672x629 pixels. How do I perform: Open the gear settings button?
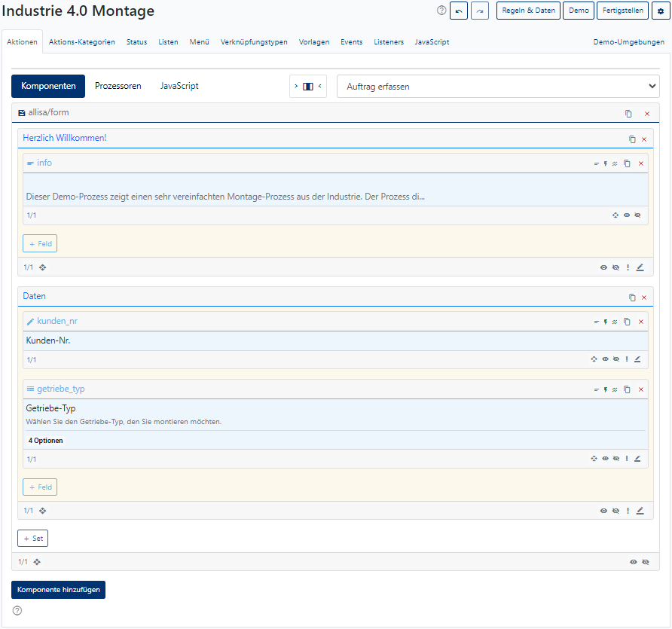661,11
